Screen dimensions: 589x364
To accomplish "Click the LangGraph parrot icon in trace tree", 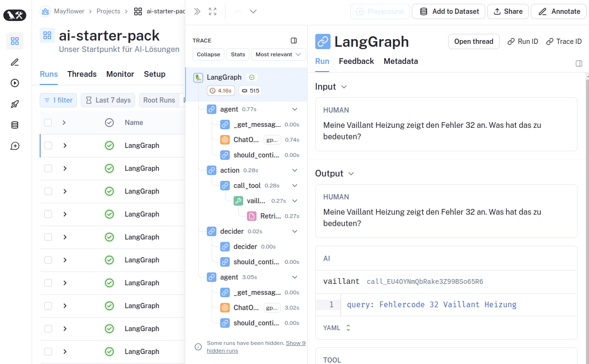I will pyautogui.click(x=198, y=77).
